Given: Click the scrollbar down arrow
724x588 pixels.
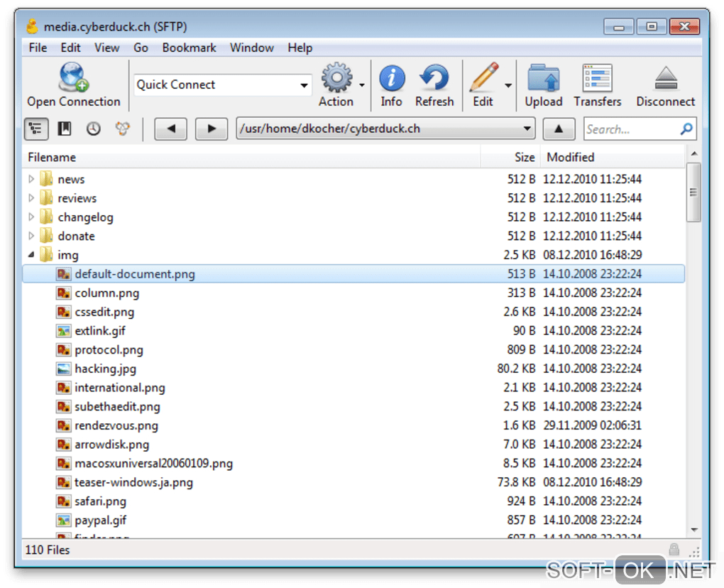Looking at the screenshot, I should coord(693,530).
